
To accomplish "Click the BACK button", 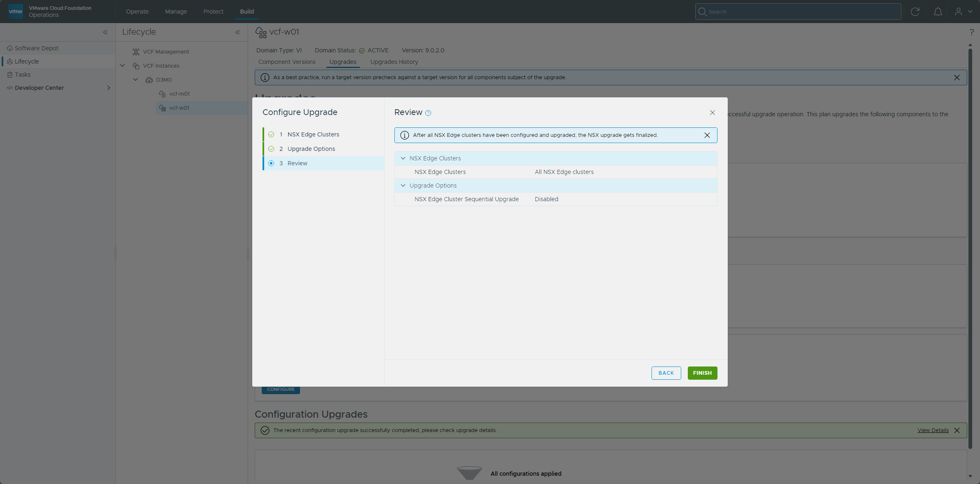I will point(666,373).
